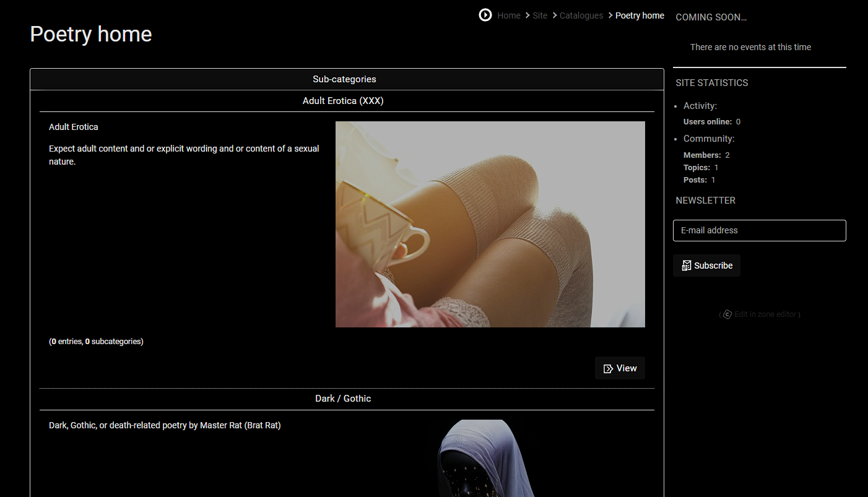Open the Site breadcrumb link
This screenshot has height=497, width=868.
coord(540,15)
